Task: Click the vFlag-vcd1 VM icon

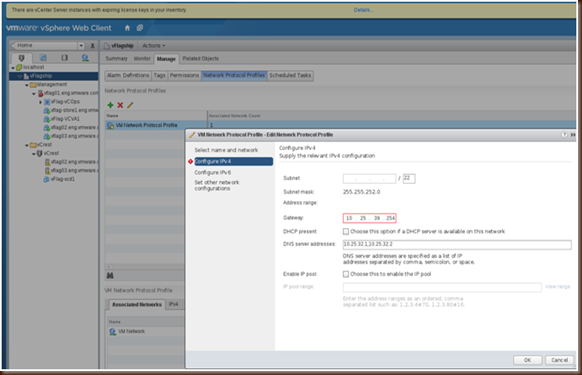Action: 46,179
